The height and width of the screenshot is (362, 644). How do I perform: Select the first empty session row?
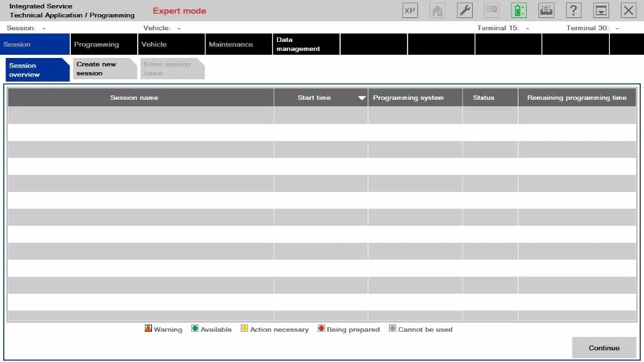321,115
